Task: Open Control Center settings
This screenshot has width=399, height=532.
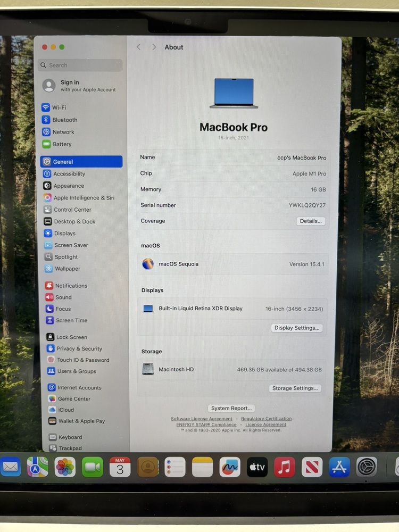Action: 68,210
